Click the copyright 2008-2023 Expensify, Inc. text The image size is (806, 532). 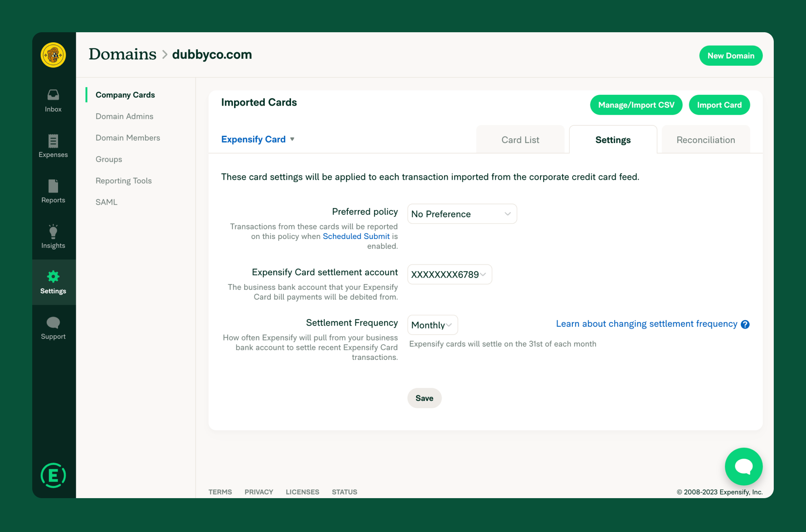click(x=719, y=492)
